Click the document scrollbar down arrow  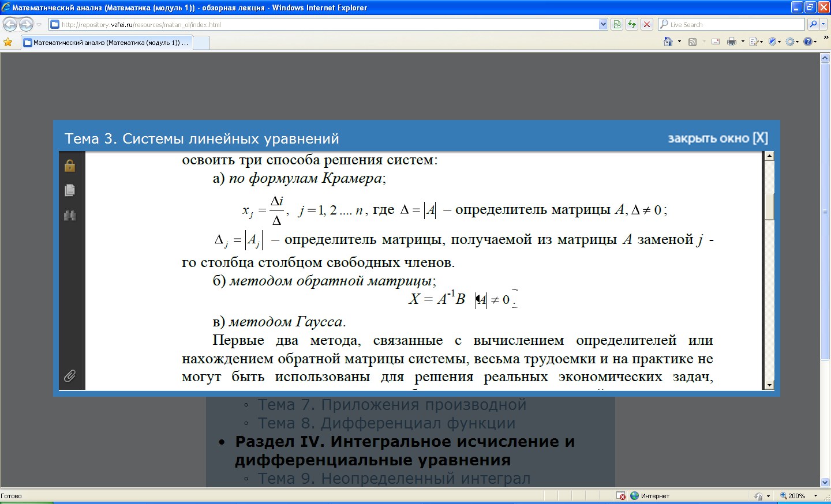point(769,385)
